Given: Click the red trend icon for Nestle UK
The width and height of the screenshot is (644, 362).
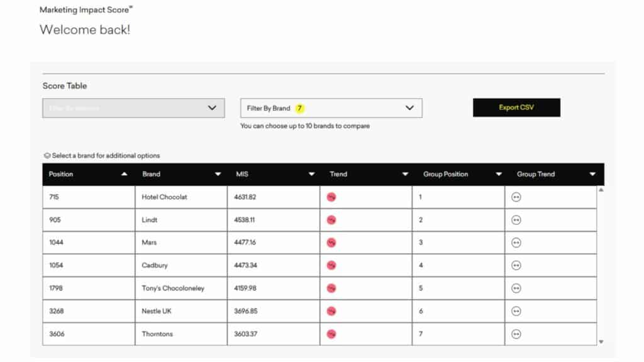Looking at the screenshot, I should point(331,311).
